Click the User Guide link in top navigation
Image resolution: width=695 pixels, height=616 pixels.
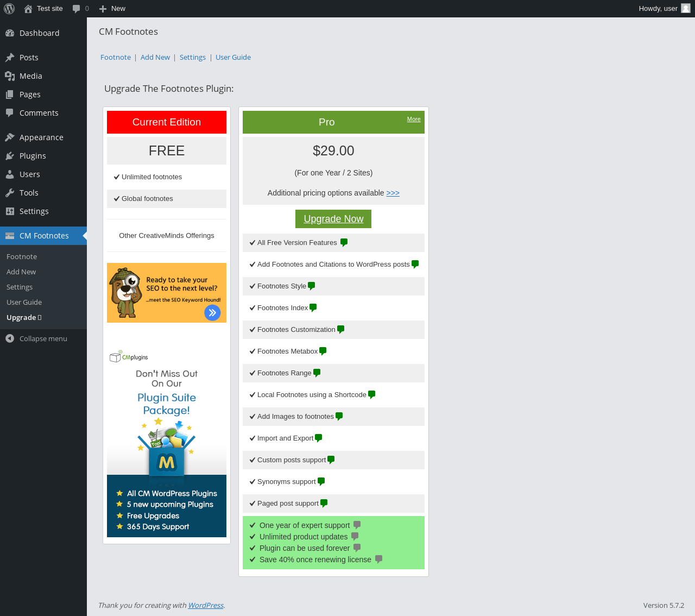click(x=233, y=58)
